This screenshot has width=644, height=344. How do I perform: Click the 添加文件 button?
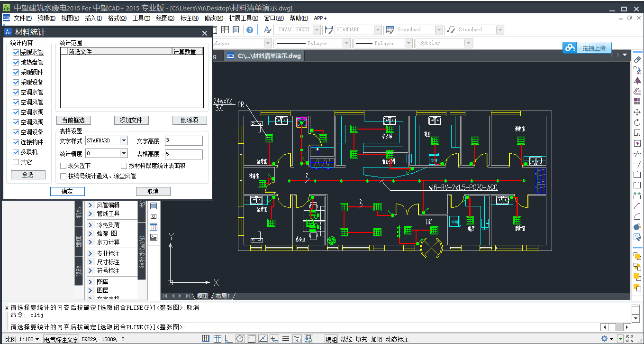131,121
